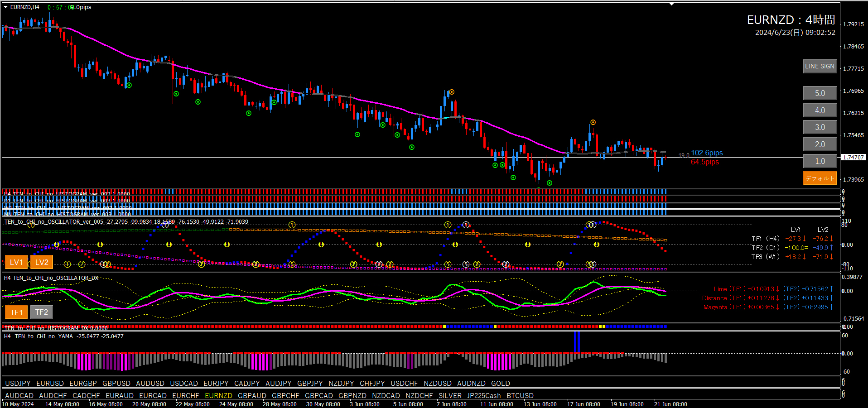Switch chart to NZDCAD
The image size is (868, 408).
click(x=386, y=396)
